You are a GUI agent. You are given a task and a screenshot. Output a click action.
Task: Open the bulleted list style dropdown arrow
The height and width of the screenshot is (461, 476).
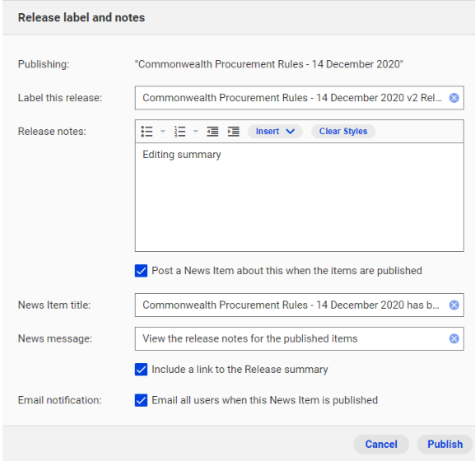163,132
